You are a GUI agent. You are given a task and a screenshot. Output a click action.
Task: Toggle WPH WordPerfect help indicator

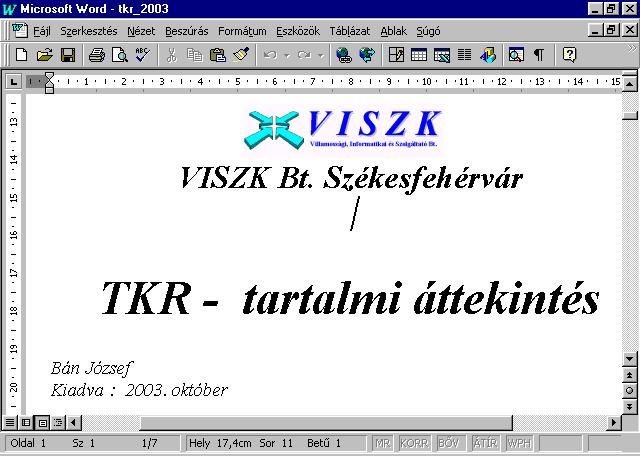(519, 443)
